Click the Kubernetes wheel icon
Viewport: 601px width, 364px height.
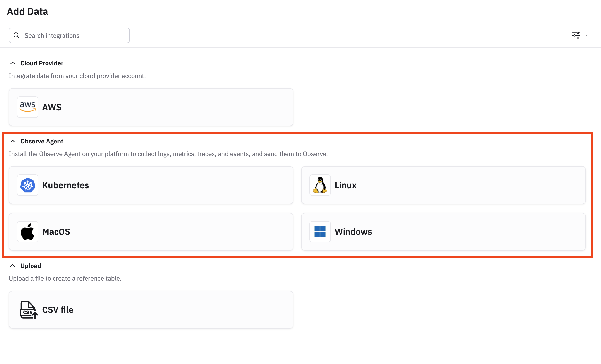pos(28,185)
